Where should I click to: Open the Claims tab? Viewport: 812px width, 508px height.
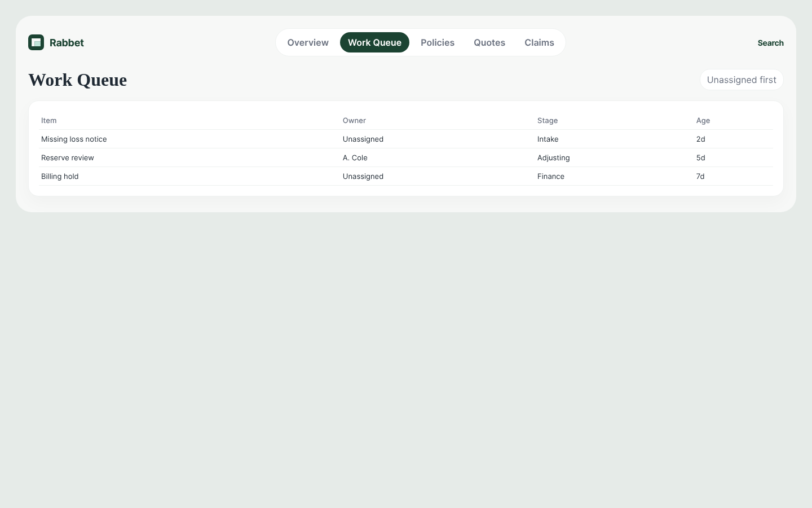click(x=539, y=42)
